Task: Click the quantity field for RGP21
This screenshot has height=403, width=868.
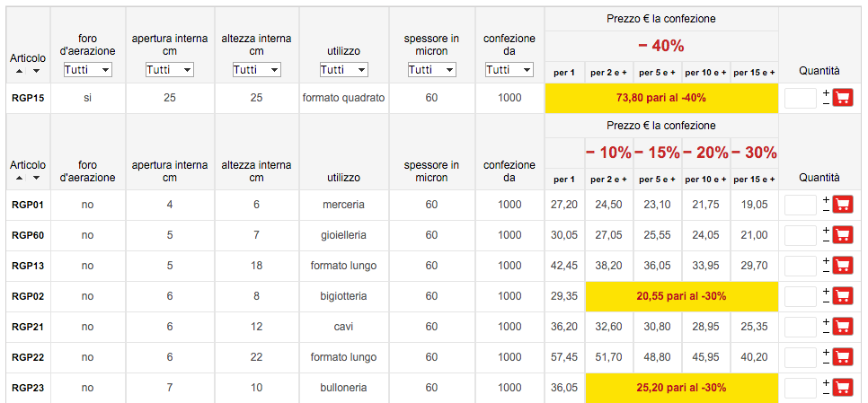Action: (801, 327)
